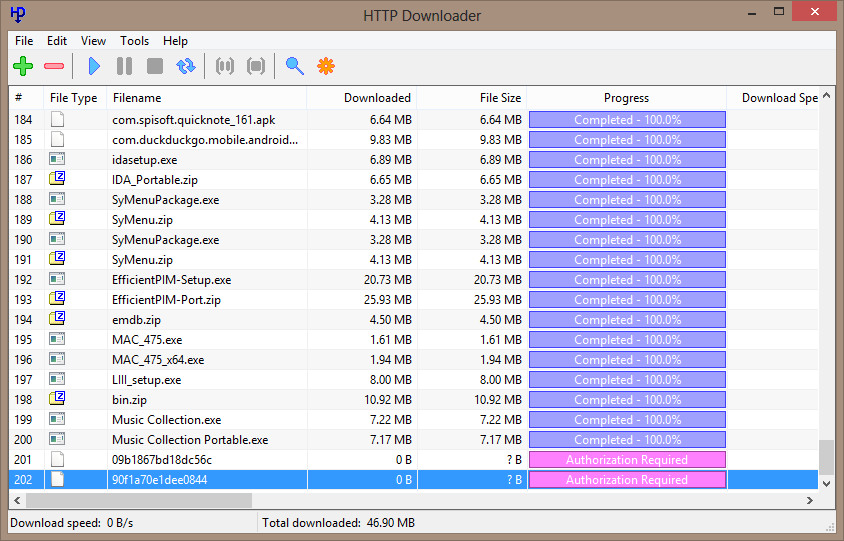The image size is (844, 541).
Task: Open Options with orange gear icon
Action: coord(326,66)
